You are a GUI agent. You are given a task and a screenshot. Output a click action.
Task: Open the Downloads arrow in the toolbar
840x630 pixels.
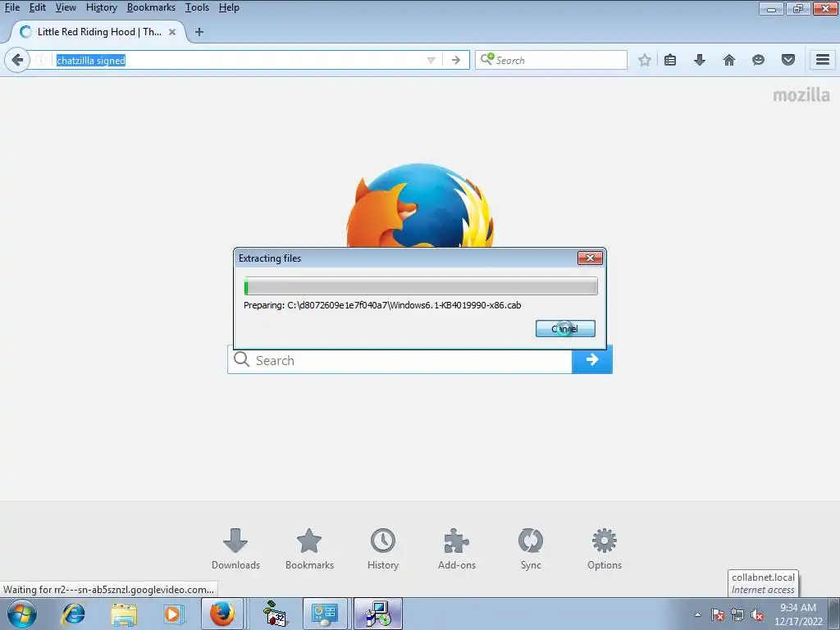tap(700, 60)
